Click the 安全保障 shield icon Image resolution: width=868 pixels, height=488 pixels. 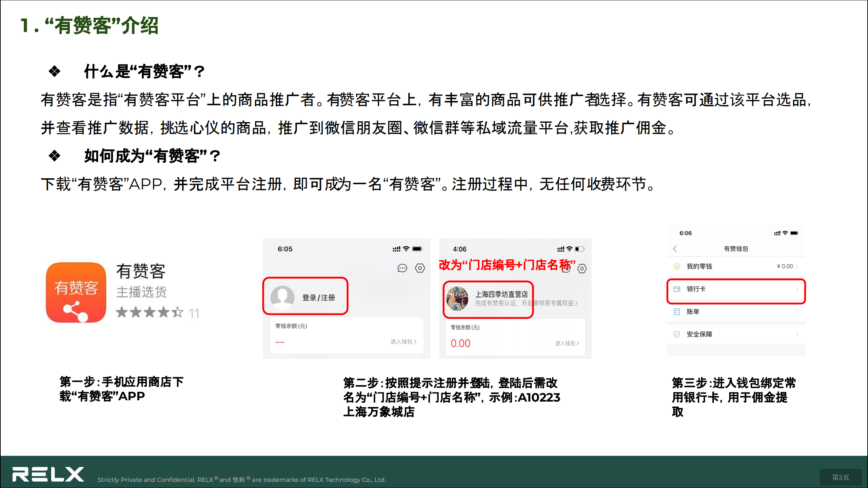click(677, 334)
